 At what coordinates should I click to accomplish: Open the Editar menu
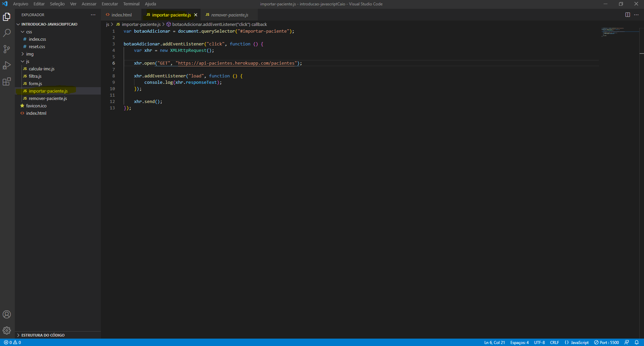click(x=39, y=4)
